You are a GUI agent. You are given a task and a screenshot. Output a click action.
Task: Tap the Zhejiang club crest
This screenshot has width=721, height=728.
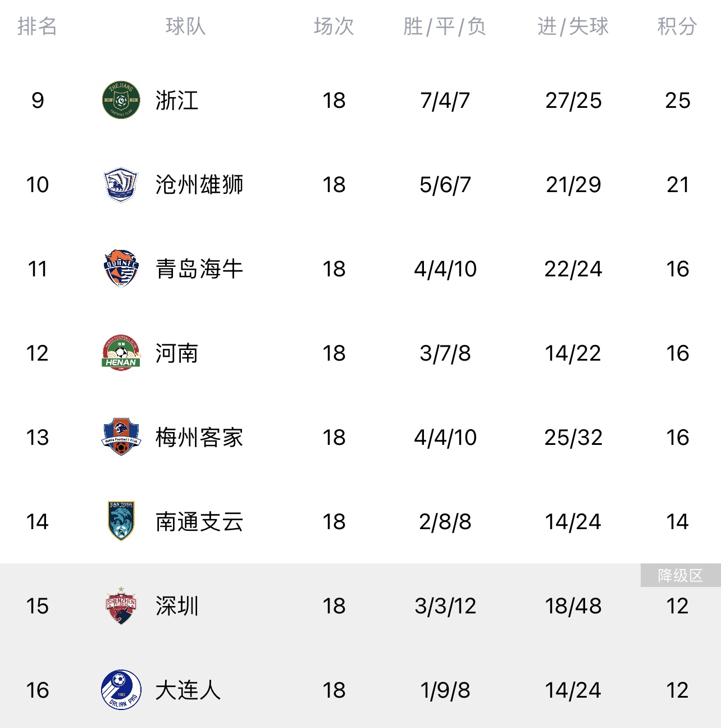(x=121, y=100)
